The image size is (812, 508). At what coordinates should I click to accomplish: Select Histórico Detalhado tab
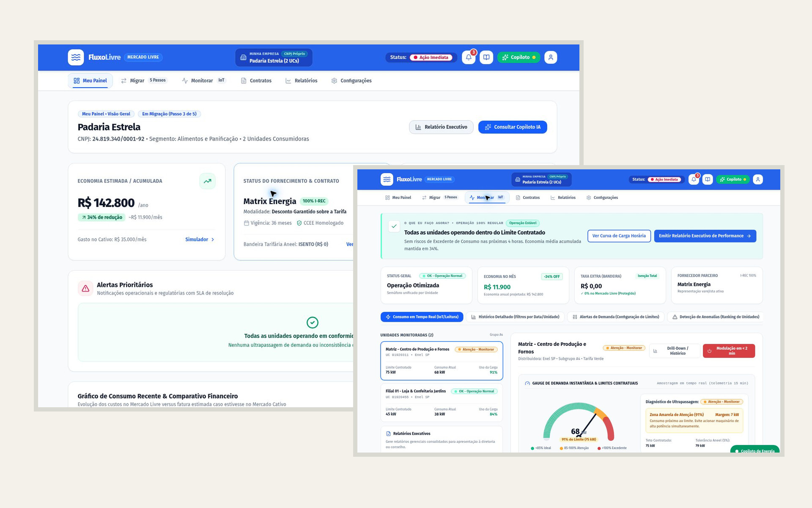[515, 317]
